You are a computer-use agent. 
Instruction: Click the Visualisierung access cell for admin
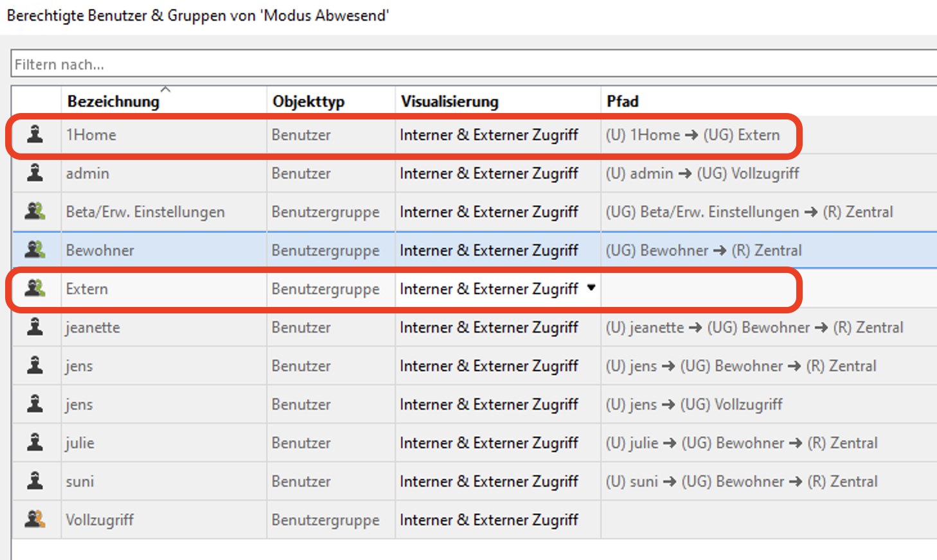coord(489,173)
